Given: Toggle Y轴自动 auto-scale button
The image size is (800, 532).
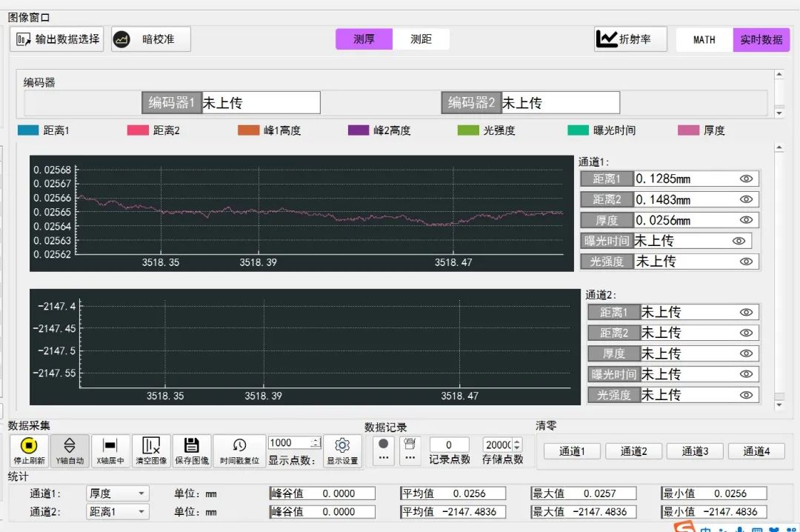Looking at the screenshot, I should [70, 450].
